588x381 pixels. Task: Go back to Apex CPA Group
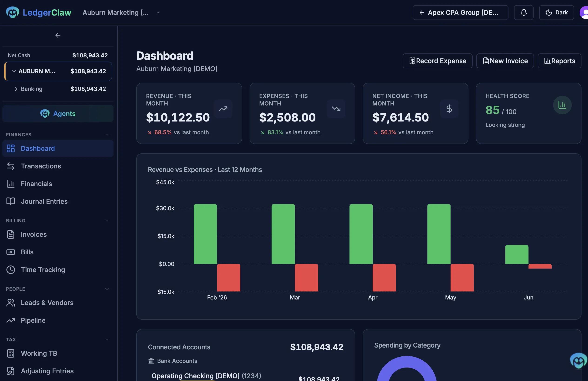click(x=460, y=13)
